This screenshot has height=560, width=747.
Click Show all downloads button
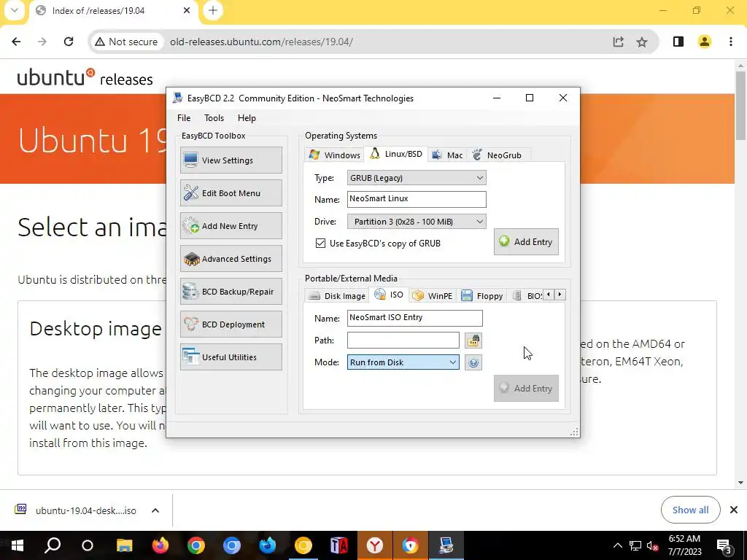tap(690, 510)
